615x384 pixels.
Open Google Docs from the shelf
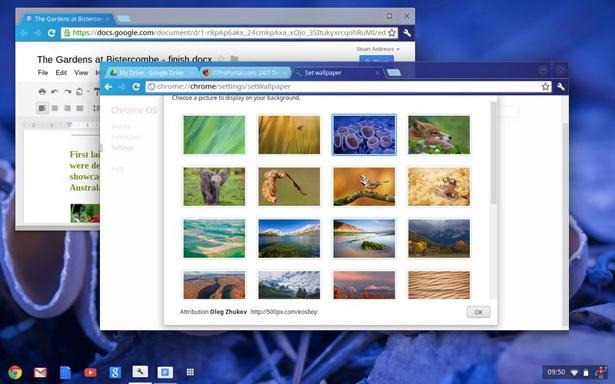click(65, 372)
